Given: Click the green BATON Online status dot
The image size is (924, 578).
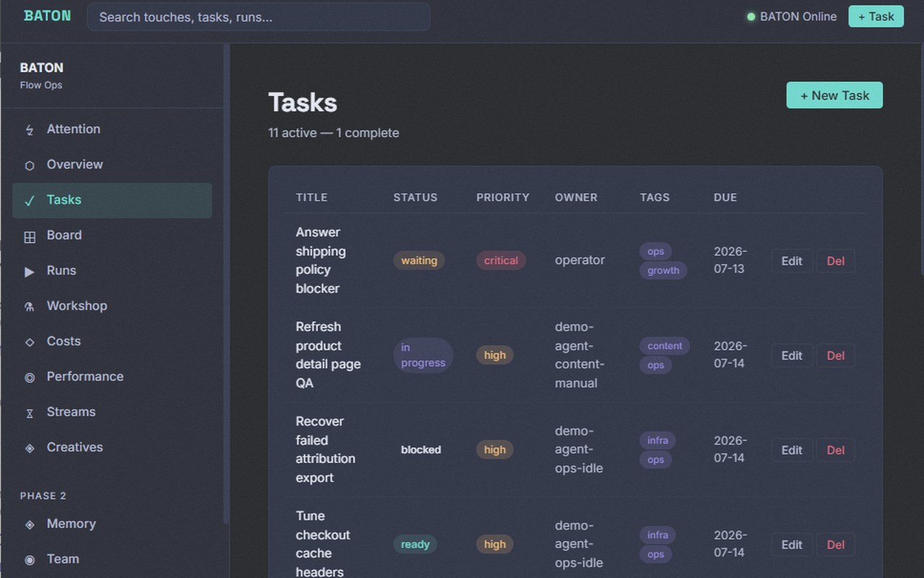Looking at the screenshot, I should [x=751, y=17].
